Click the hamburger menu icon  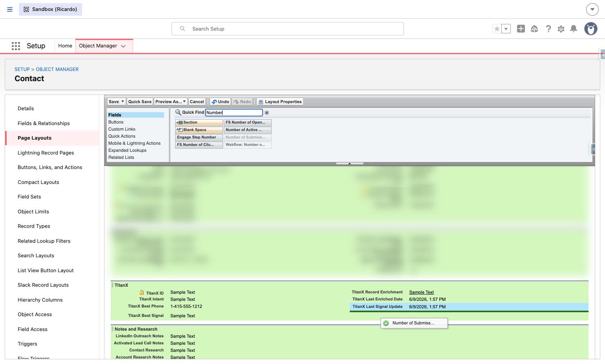pyautogui.click(x=10, y=9)
